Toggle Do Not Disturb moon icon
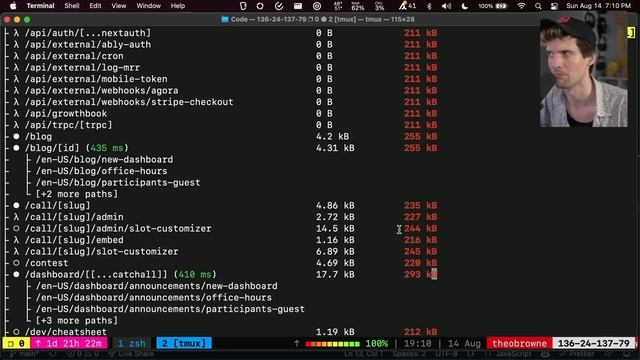Image resolution: width=640 pixels, height=360 pixels. pyautogui.click(x=464, y=6)
